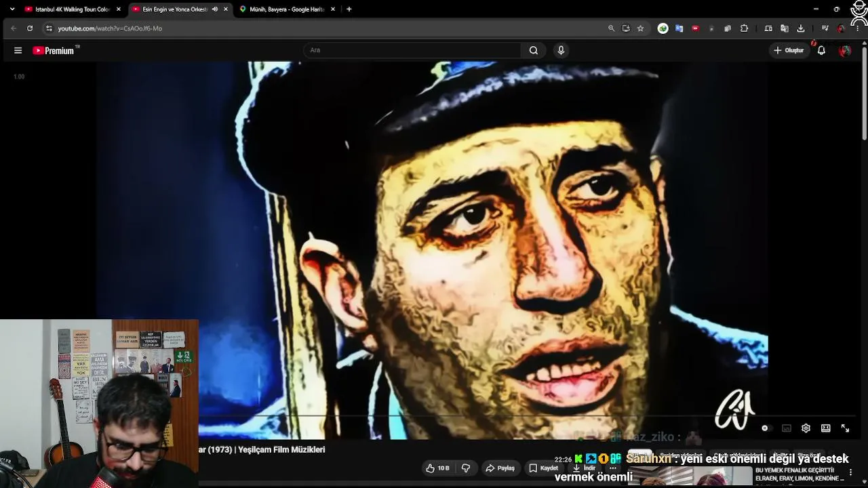Click the YouTube search magnifier button
868x488 pixels.
click(x=534, y=50)
